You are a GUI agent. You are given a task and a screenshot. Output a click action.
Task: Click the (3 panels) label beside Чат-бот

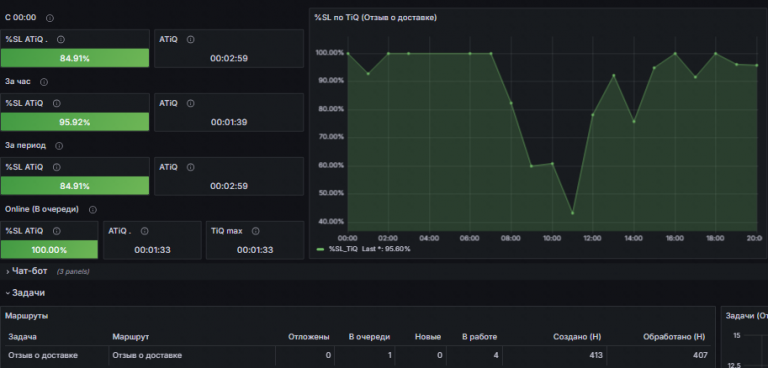coord(72,271)
